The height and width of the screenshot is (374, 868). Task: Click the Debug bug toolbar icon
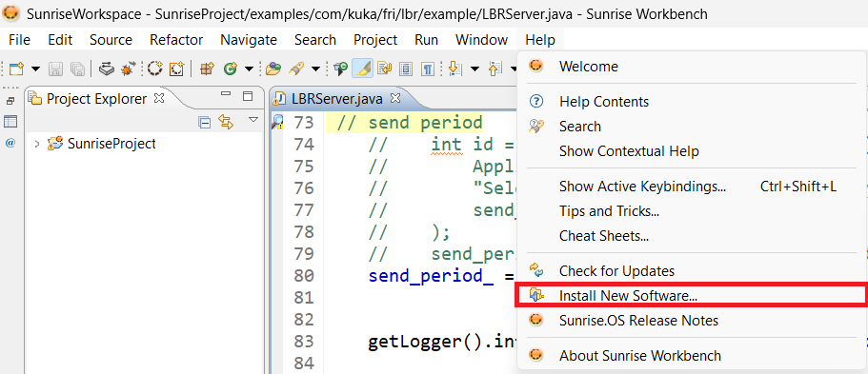pyautogui.click(x=128, y=69)
